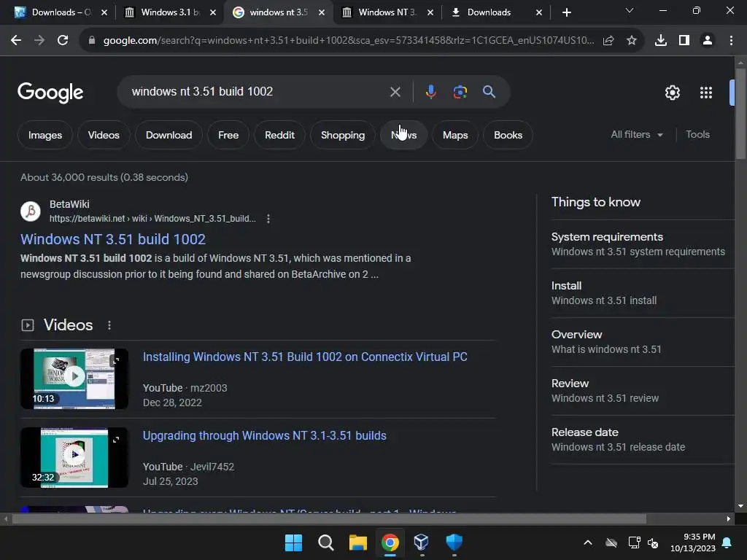Click the browser forward arrow
747x560 pixels.
(x=39, y=41)
